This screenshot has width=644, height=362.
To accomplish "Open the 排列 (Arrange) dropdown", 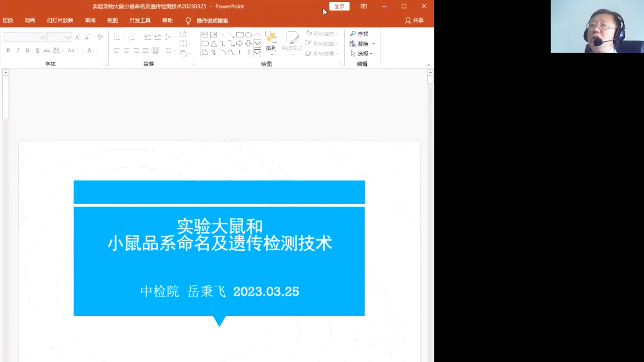I will click(x=271, y=44).
